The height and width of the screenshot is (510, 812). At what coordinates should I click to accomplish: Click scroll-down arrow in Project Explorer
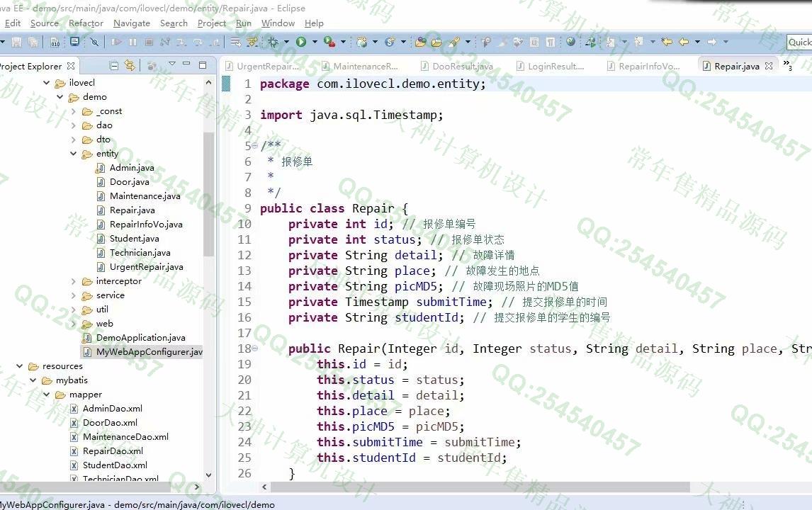(208, 475)
